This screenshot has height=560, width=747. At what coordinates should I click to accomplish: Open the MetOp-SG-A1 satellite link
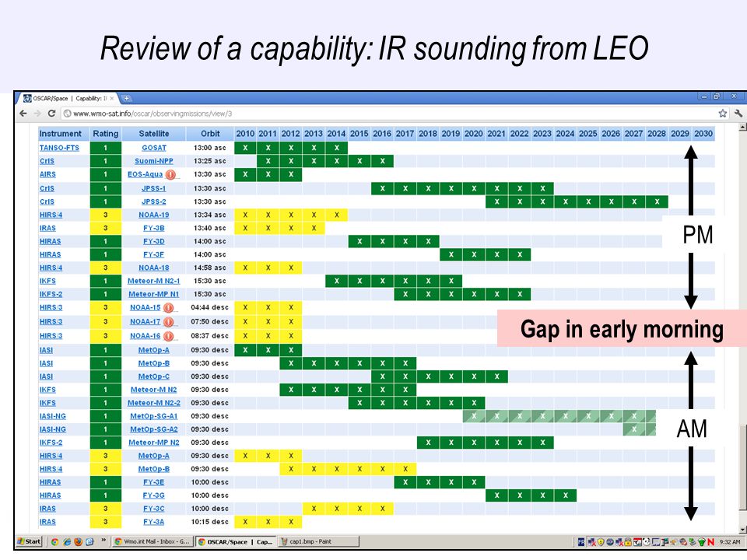coord(154,417)
